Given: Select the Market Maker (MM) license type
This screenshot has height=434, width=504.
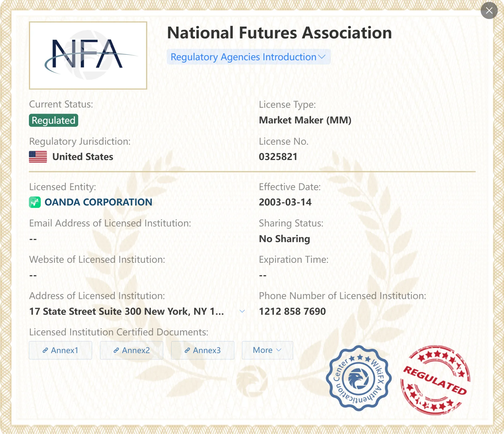Looking at the screenshot, I should click(305, 120).
